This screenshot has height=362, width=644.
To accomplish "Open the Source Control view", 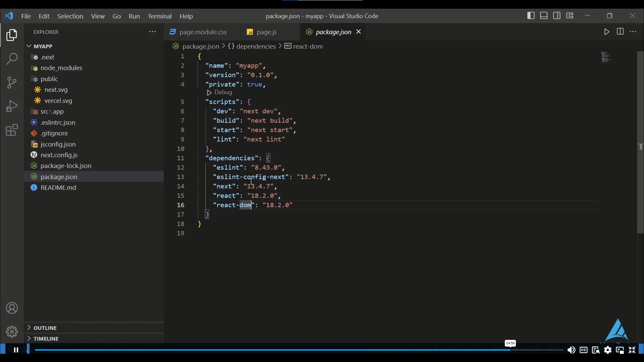I will 12,82.
